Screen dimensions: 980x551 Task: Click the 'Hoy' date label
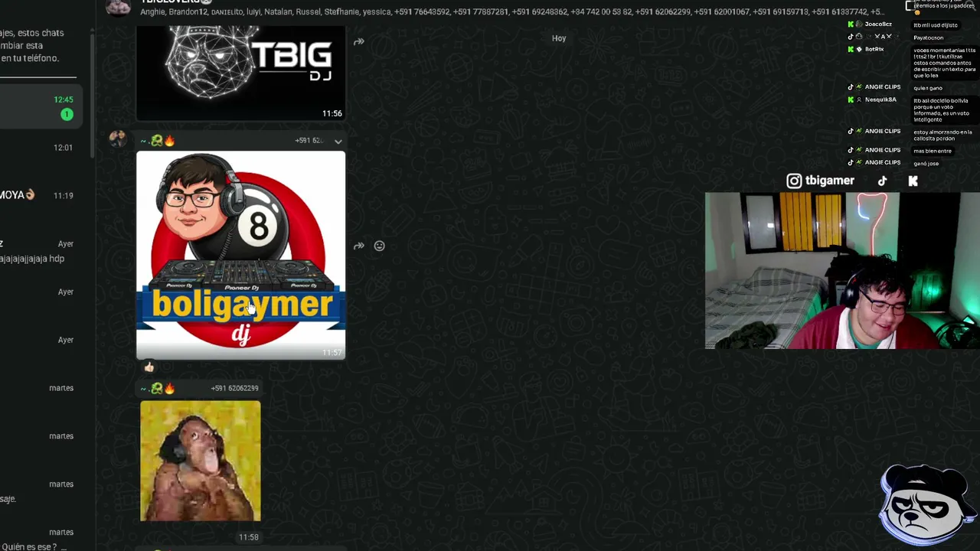tap(559, 38)
